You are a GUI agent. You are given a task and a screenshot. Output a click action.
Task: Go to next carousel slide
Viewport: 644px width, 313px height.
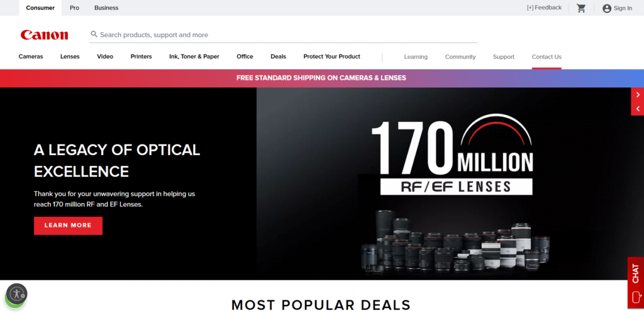(x=638, y=94)
